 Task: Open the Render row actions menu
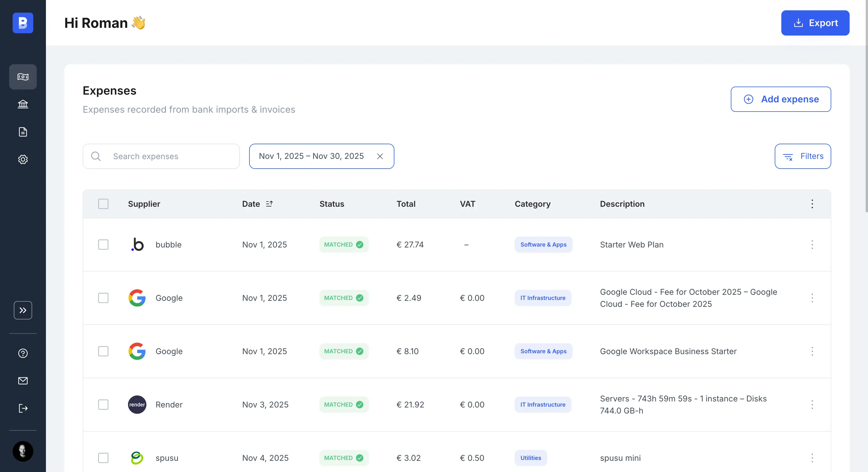click(x=812, y=405)
